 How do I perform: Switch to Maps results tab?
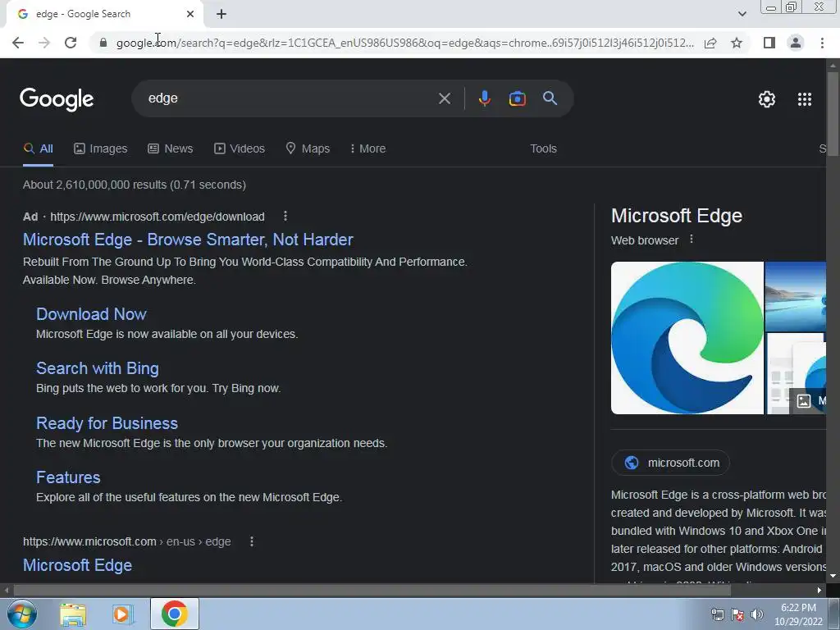click(x=308, y=149)
